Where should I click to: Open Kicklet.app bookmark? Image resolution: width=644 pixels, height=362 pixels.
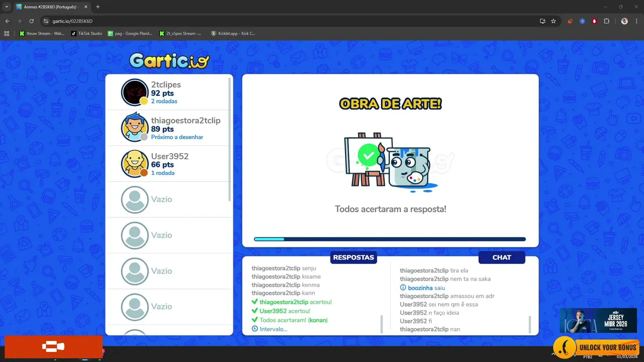pyautogui.click(x=233, y=34)
